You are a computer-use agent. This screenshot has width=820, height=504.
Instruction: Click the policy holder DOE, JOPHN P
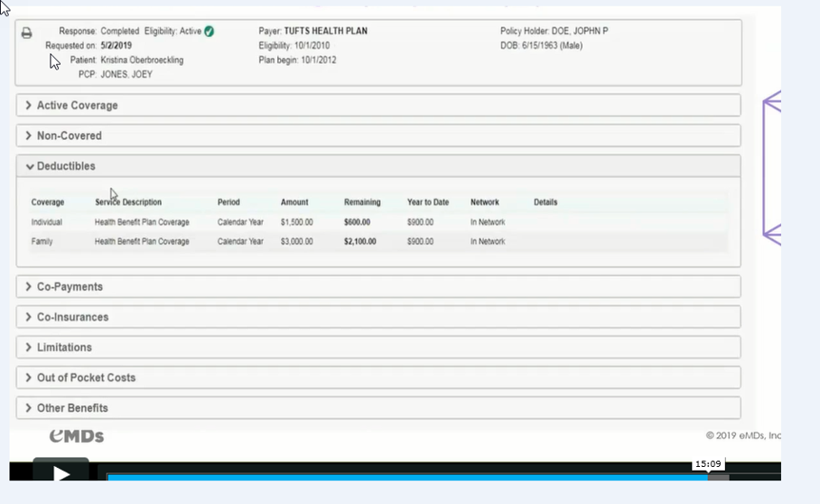pyautogui.click(x=580, y=32)
